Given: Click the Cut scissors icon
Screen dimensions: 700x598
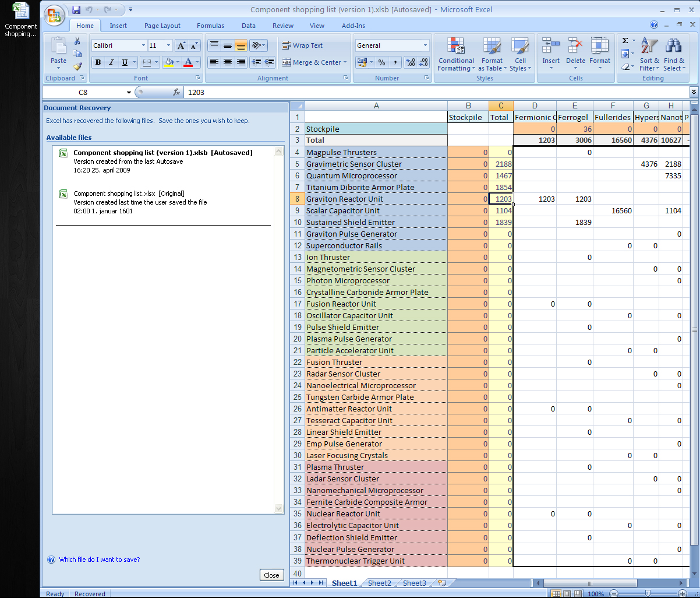Looking at the screenshot, I should tap(77, 41).
